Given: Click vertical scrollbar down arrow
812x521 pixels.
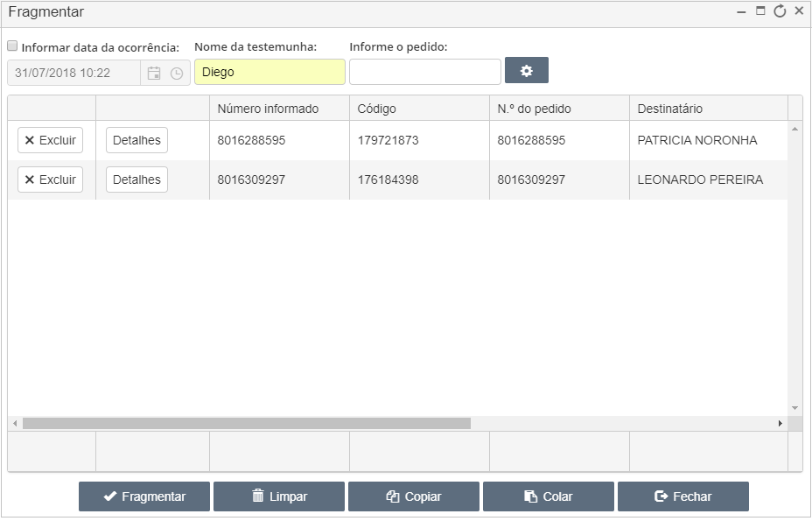Looking at the screenshot, I should point(794,409).
